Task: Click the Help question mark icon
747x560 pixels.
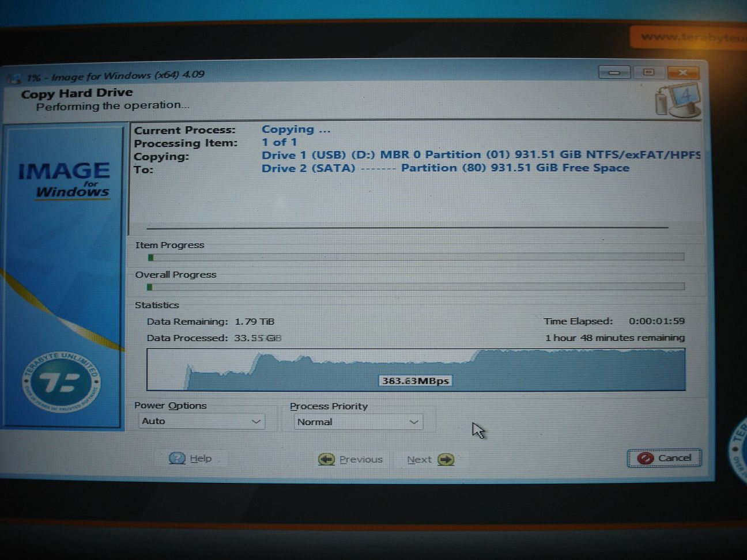Action: tap(177, 458)
